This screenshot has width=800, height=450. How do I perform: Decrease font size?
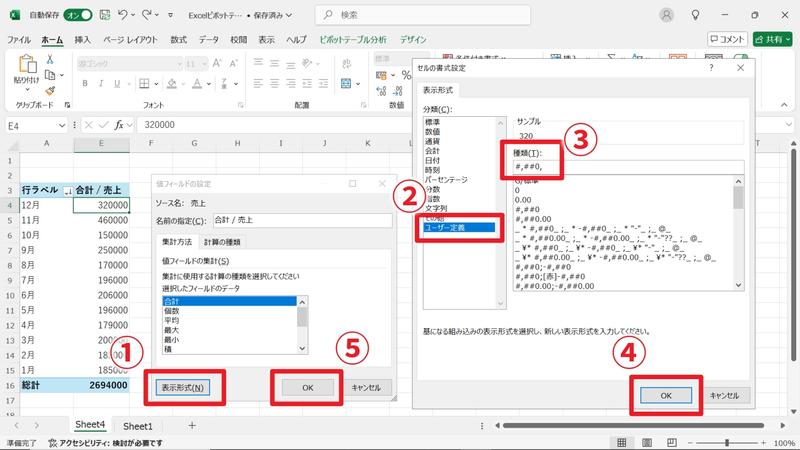(234, 64)
